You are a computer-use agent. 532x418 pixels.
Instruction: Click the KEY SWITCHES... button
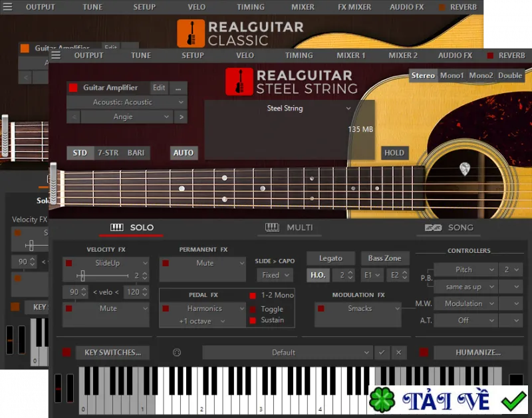tap(112, 353)
